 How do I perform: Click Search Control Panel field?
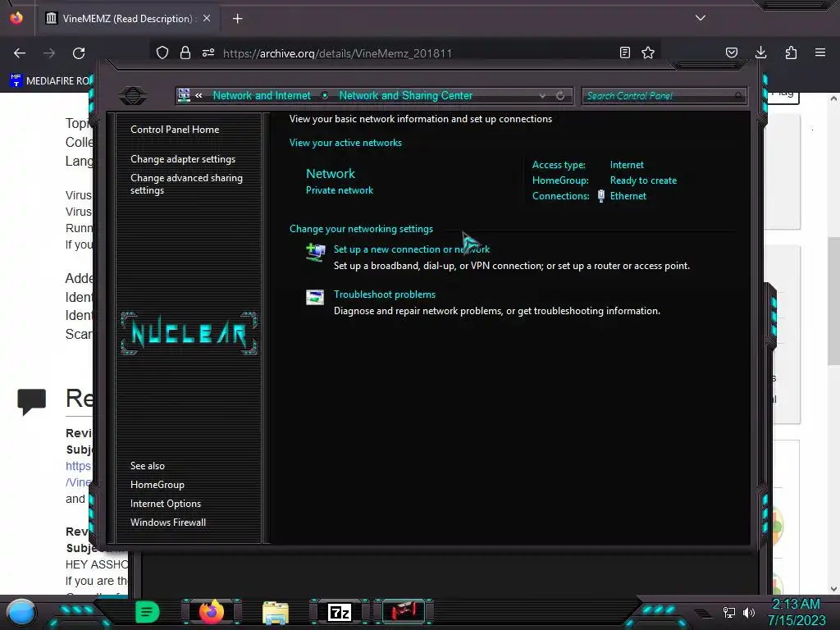point(663,96)
